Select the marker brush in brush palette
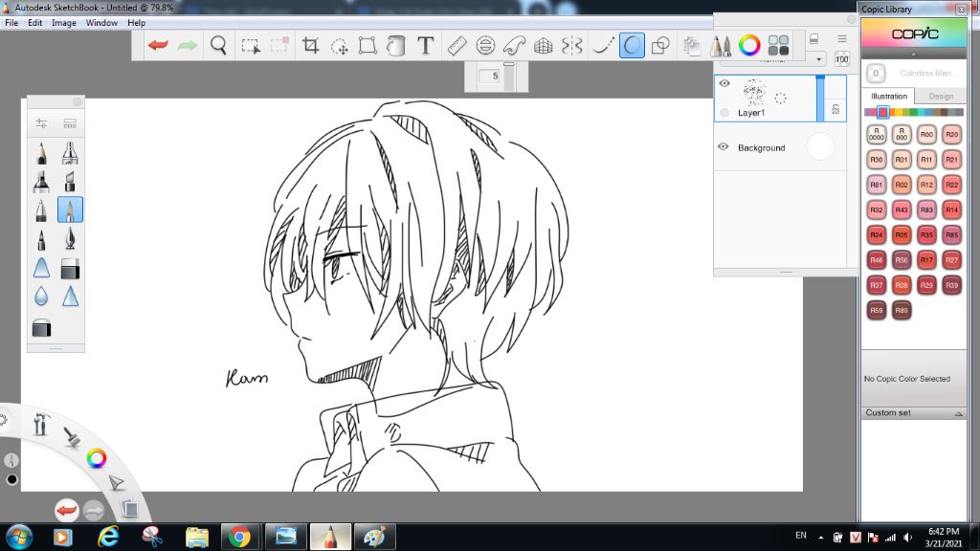Screen dimensions: 980x551 pyautogui.click(x=41, y=182)
